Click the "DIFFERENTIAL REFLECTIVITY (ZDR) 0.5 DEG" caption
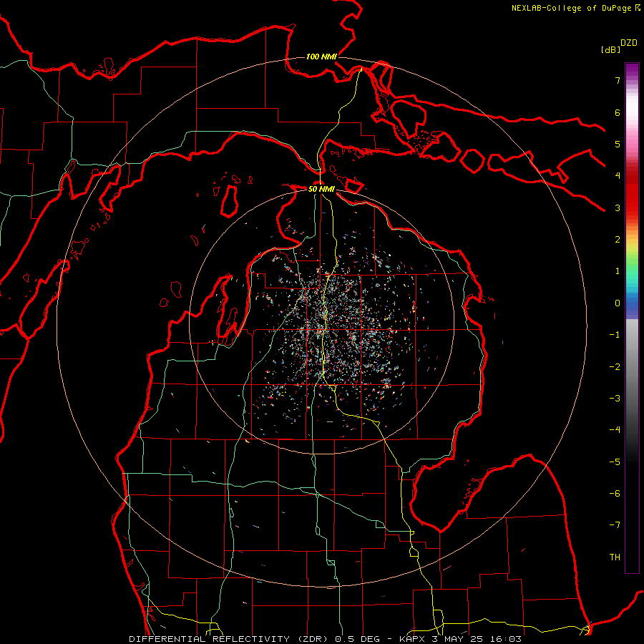The width and height of the screenshot is (644, 644). [x=256, y=639]
